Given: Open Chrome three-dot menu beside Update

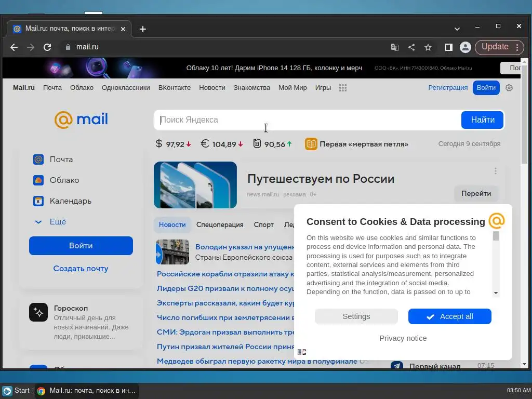Looking at the screenshot, I should pos(517,47).
